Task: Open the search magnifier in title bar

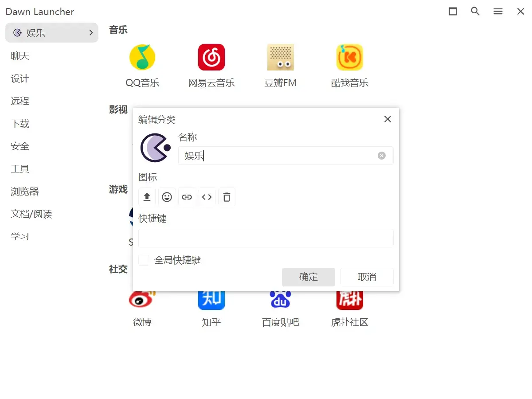Action: pos(475,12)
